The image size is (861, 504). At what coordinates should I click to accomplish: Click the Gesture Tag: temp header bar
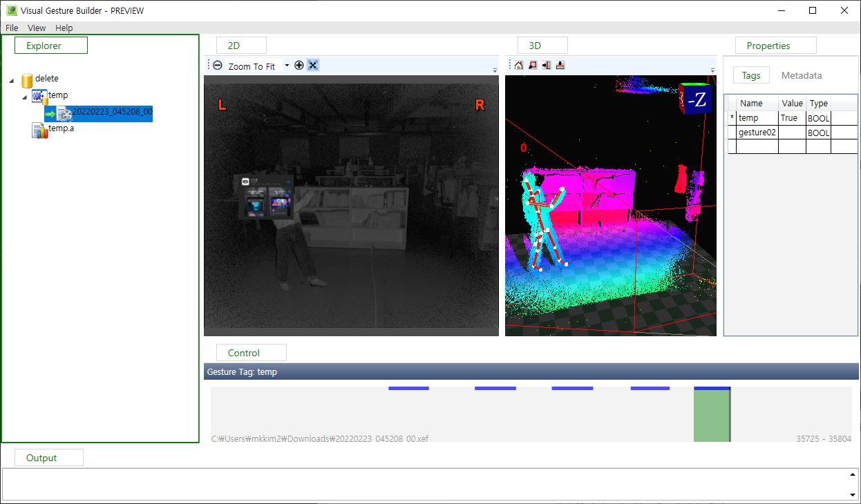(531, 371)
